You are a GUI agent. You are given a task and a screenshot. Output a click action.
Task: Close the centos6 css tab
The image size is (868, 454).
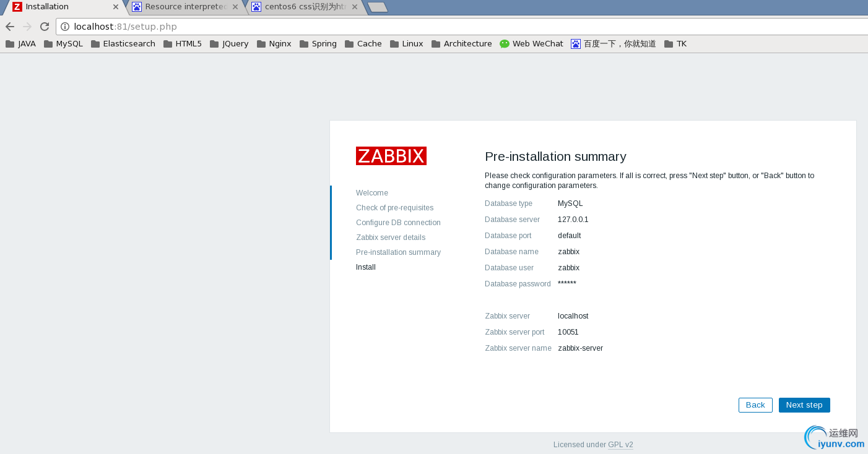pyautogui.click(x=355, y=7)
